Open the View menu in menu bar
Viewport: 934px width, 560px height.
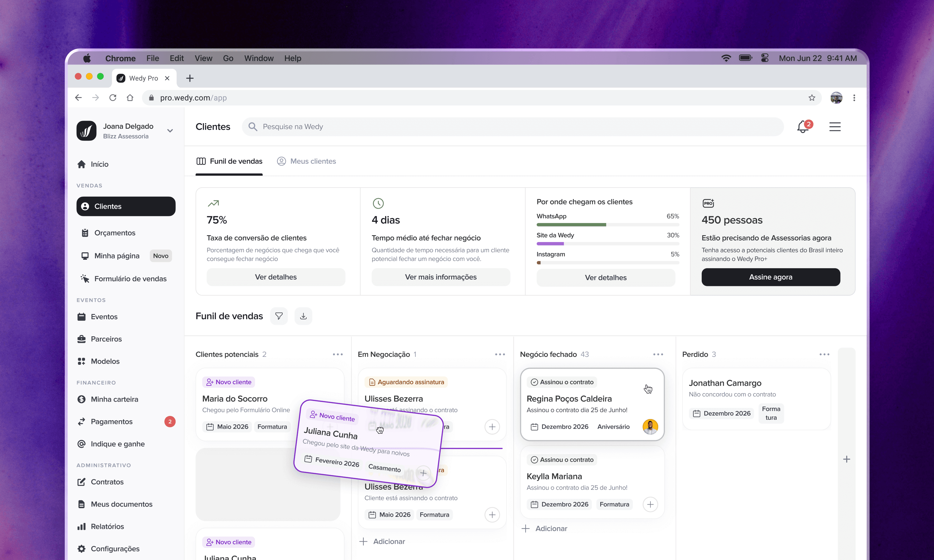203,58
